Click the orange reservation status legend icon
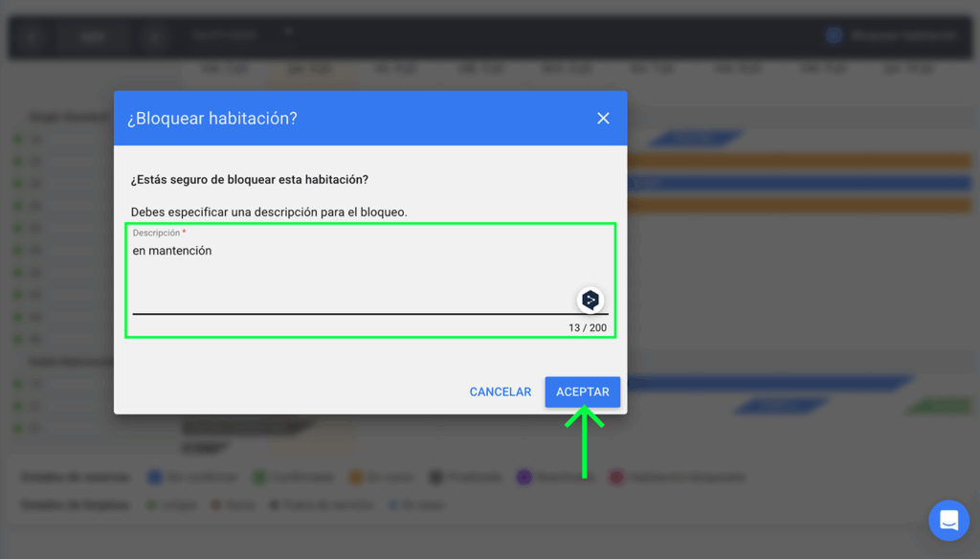This screenshot has height=559, width=980. click(355, 477)
